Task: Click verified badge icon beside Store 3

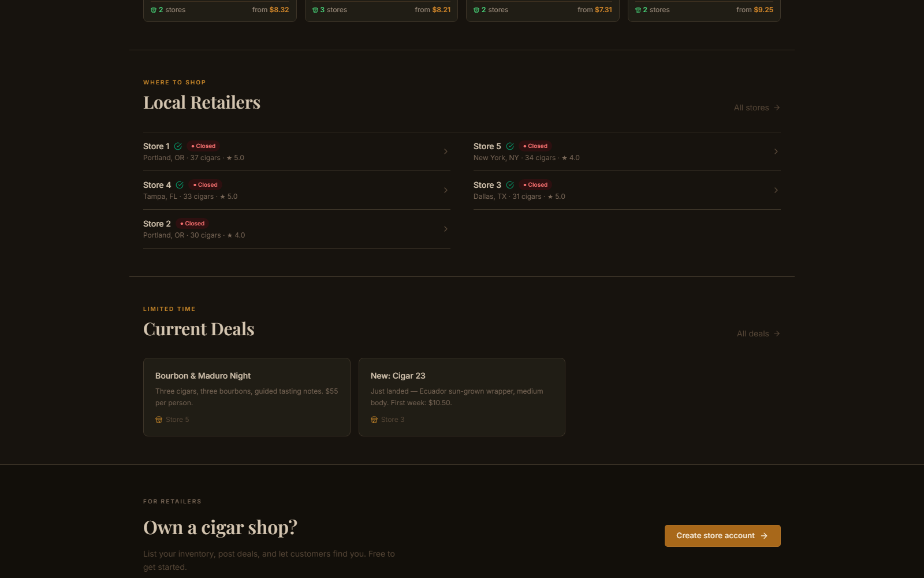Action: coord(510,185)
